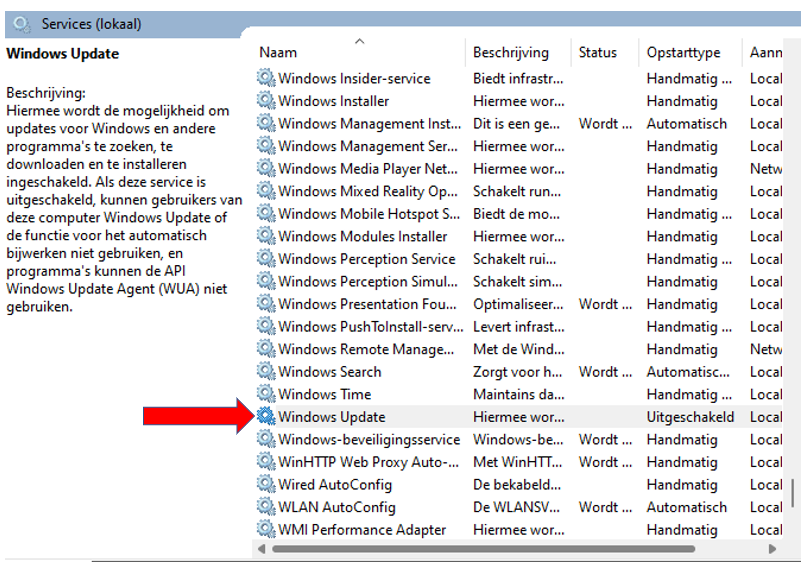Click the Beschrijving column header
Screen dimensions: 809x571
[x=511, y=53]
